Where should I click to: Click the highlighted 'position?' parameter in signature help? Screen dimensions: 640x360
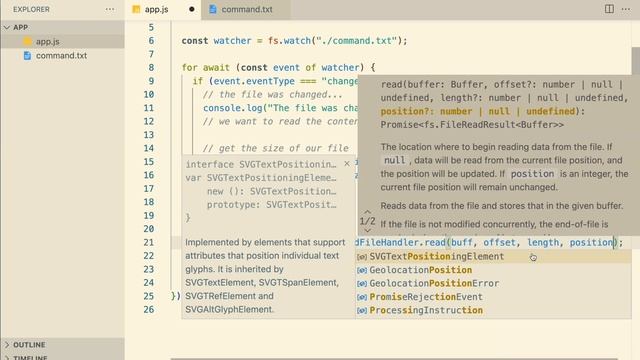click(478, 111)
